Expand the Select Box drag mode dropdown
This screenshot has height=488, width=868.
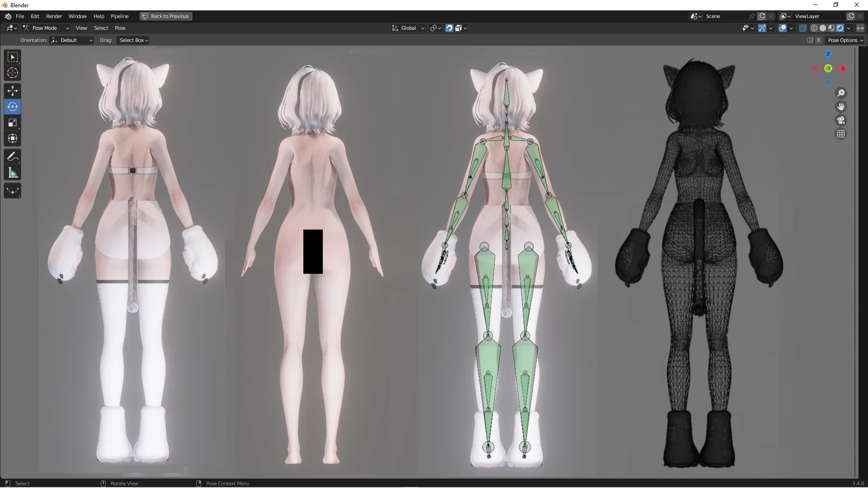pos(133,40)
